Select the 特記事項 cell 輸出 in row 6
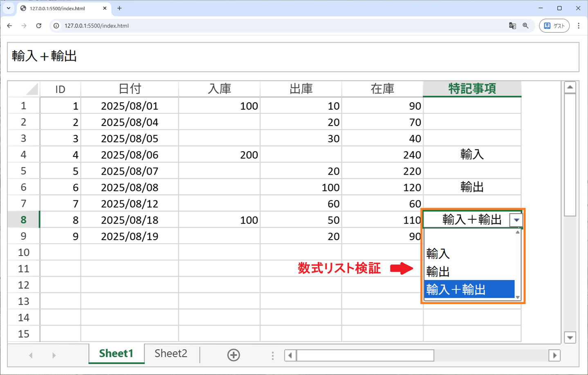The image size is (588, 375). (x=472, y=187)
